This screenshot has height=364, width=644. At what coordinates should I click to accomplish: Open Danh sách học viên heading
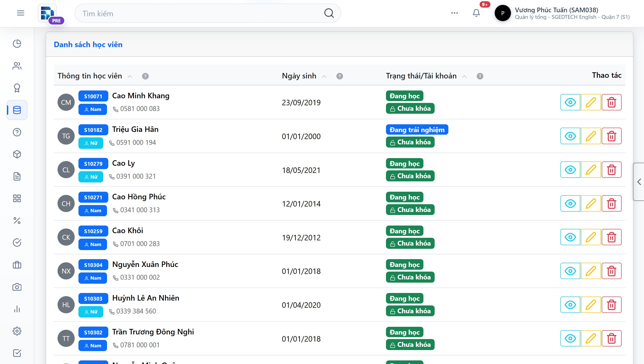tap(88, 45)
